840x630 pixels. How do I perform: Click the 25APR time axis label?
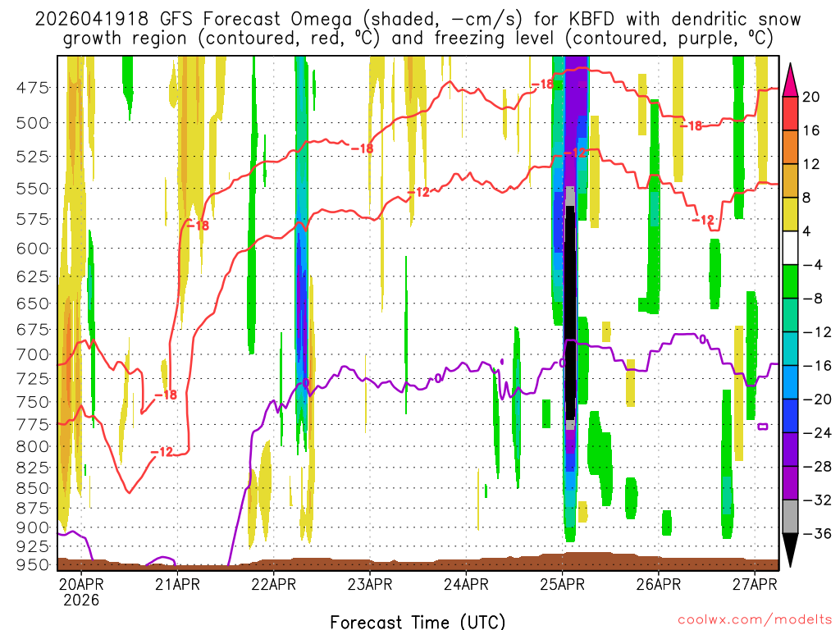562,584
